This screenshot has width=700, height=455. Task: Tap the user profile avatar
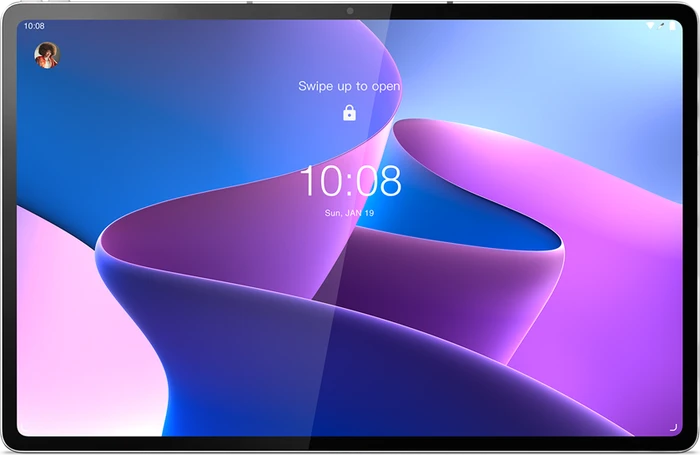[47, 55]
